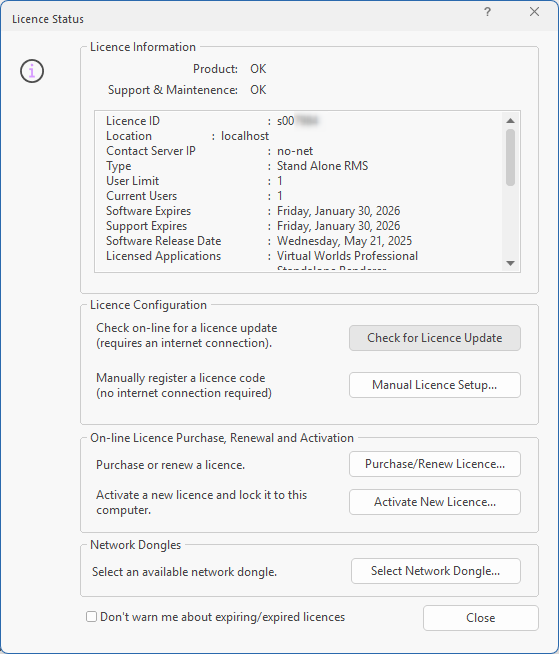Select the Location localhost row

[187, 136]
